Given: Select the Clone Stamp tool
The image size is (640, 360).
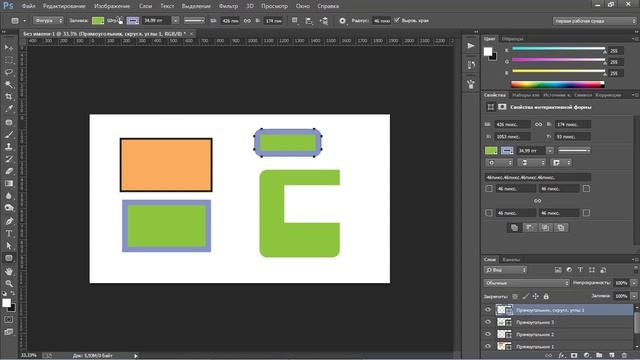Looking at the screenshot, I should click(9, 147).
